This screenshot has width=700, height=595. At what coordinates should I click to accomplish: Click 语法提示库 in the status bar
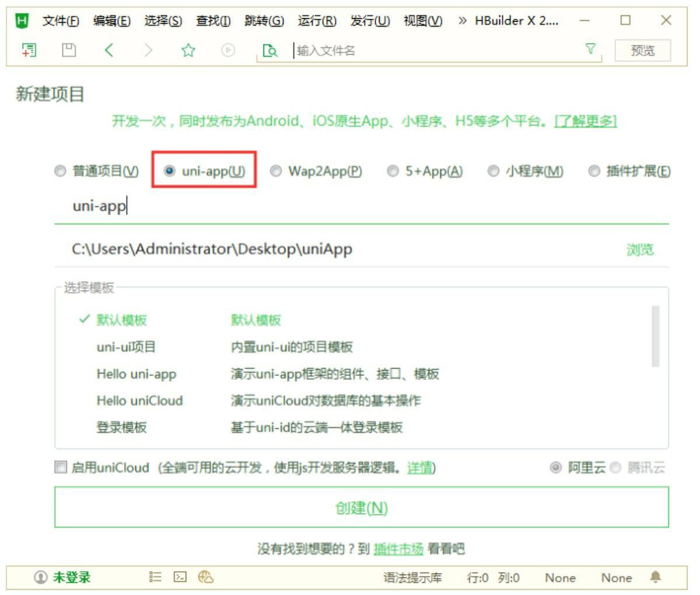point(412,578)
